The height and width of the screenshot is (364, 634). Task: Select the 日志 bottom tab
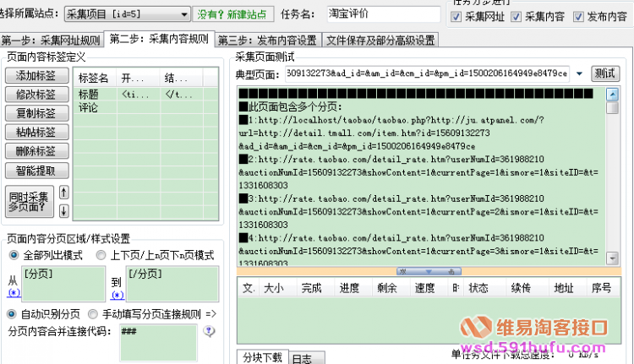307,358
